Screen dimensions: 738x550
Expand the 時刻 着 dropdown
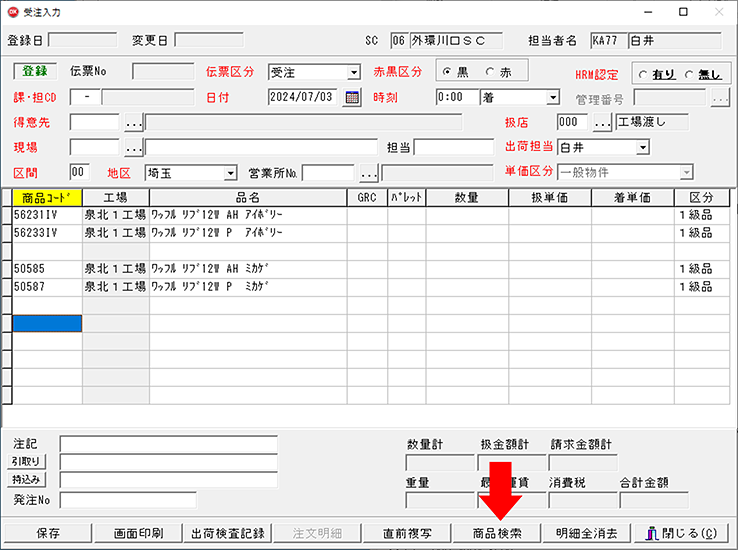coord(553,97)
